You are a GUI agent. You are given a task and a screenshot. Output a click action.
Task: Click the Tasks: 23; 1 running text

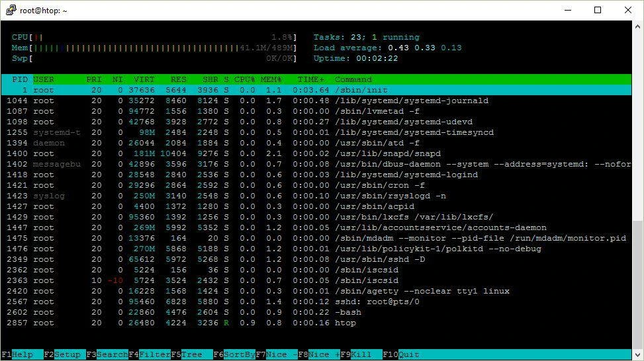(x=367, y=37)
